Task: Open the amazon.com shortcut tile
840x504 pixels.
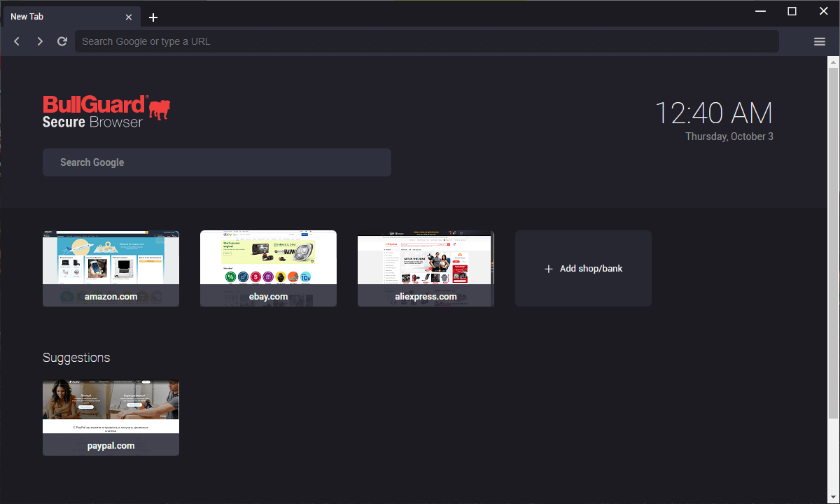Action: pos(111,268)
